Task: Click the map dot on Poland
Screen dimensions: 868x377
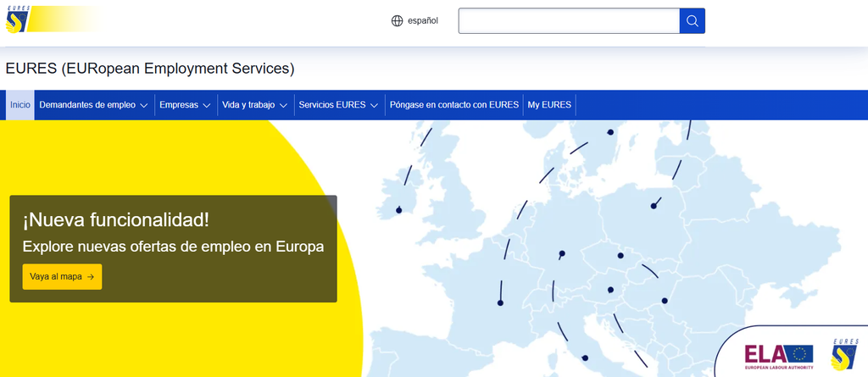Action: pyautogui.click(x=654, y=206)
